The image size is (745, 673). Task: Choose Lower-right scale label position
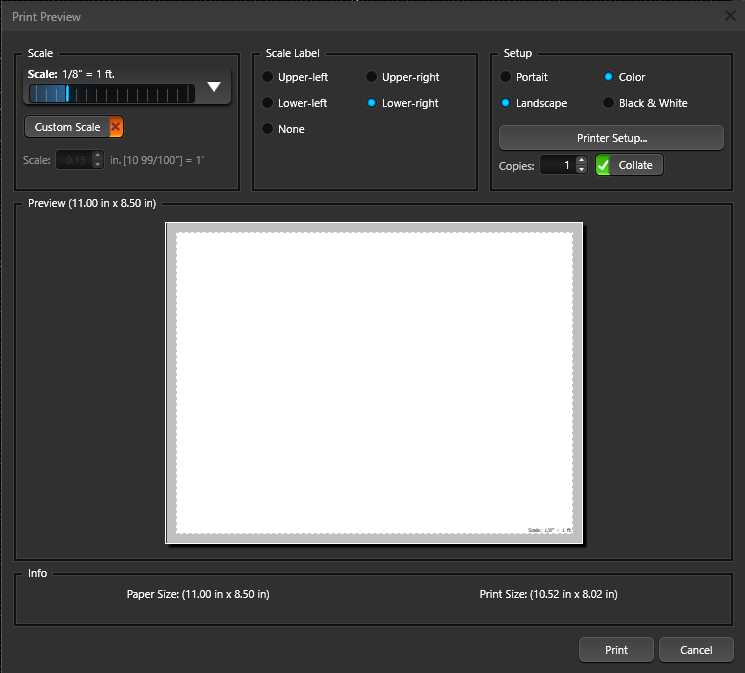point(372,103)
